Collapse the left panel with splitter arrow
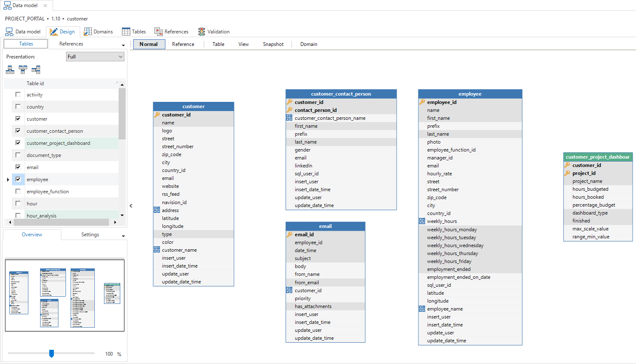The height and width of the screenshot is (364, 636). click(131, 205)
